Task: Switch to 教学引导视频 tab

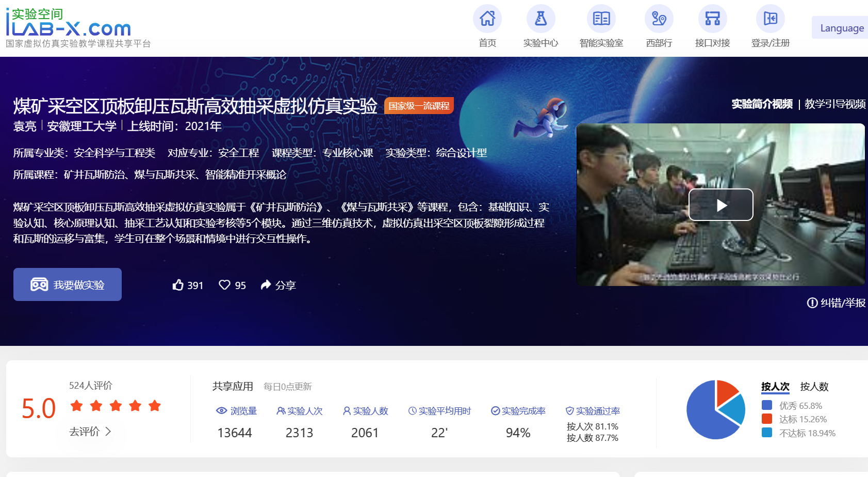Action: click(x=834, y=104)
